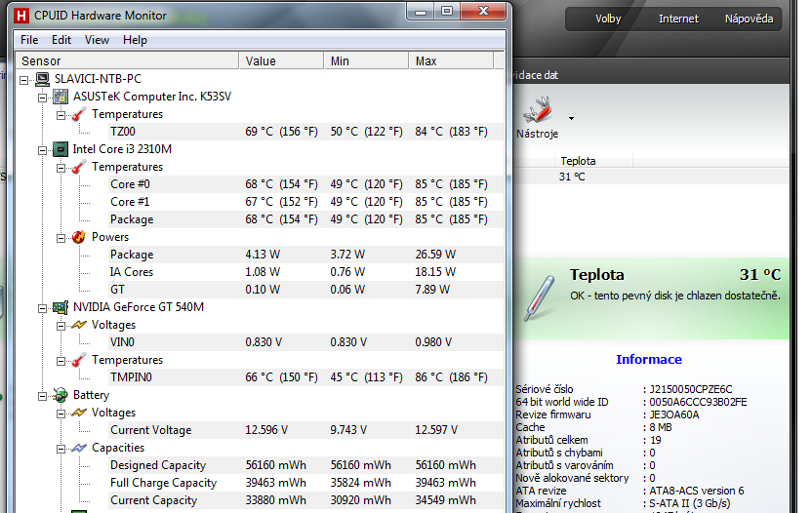Viewport: 812px width, 513px height.
Task: Click the voltage icon under Battery
Action: pyautogui.click(x=79, y=413)
